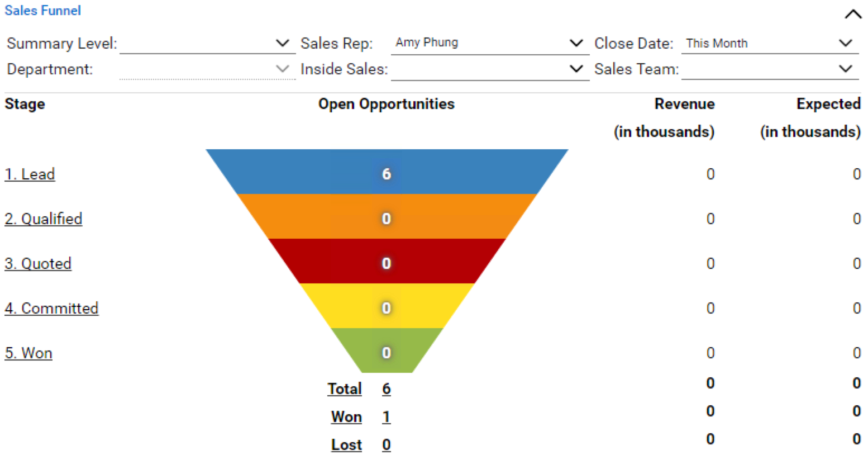Open the 5. Won stage link
Image resolution: width=868 pixels, height=455 pixels.
click(28, 353)
